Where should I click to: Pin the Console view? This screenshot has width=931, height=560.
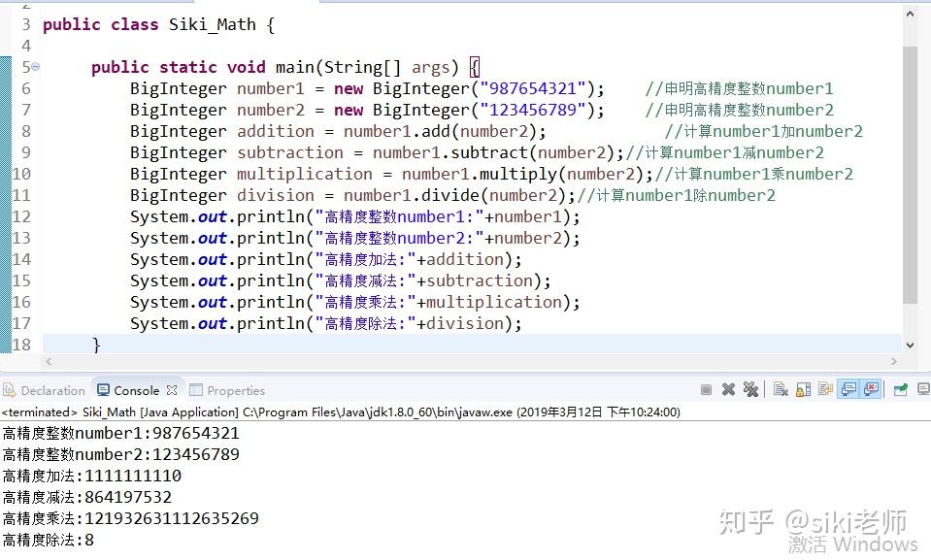point(899,389)
